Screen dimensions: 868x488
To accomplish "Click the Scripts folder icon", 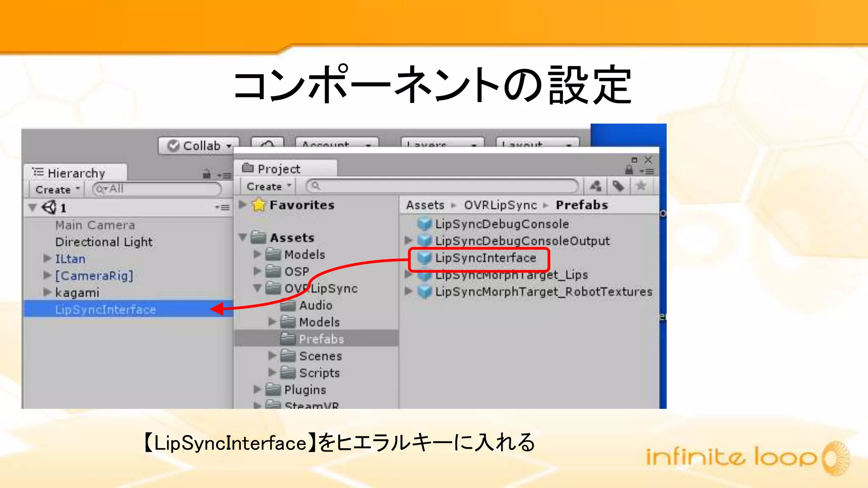I will 288,373.
